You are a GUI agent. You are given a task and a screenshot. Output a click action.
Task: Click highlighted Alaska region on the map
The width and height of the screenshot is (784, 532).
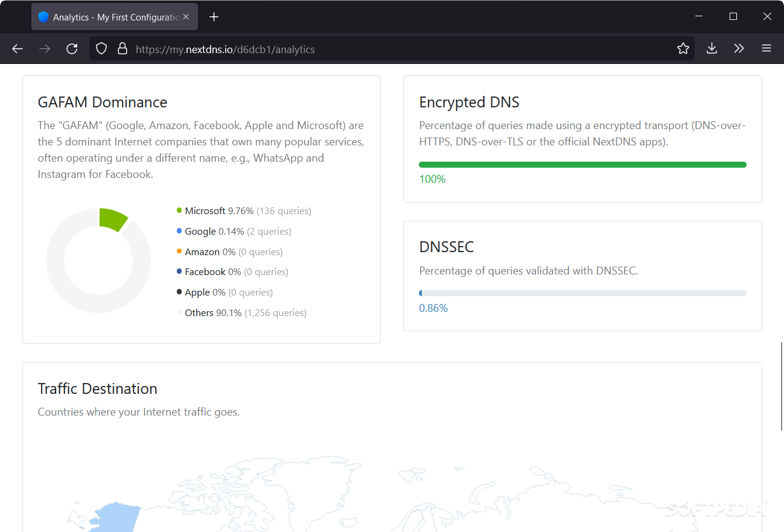pos(115,519)
